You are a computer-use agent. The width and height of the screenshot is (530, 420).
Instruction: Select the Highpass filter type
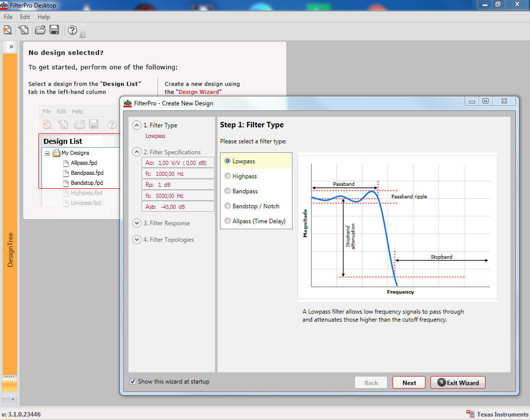pyautogui.click(x=228, y=176)
